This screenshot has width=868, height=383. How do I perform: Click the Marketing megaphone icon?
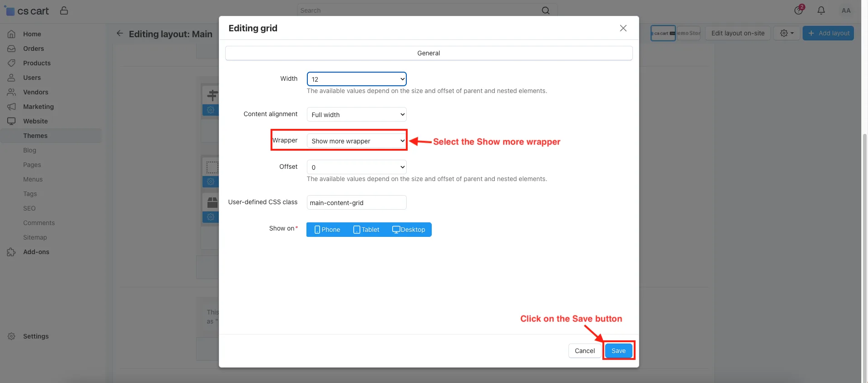point(12,107)
